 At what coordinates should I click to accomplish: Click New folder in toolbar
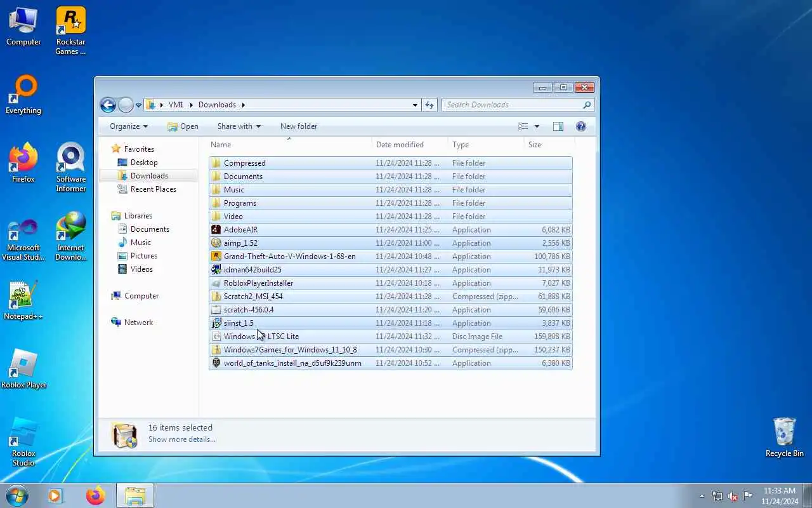(x=299, y=126)
